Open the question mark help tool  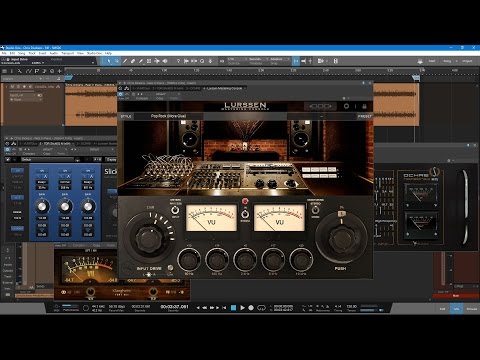[x=178, y=61]
